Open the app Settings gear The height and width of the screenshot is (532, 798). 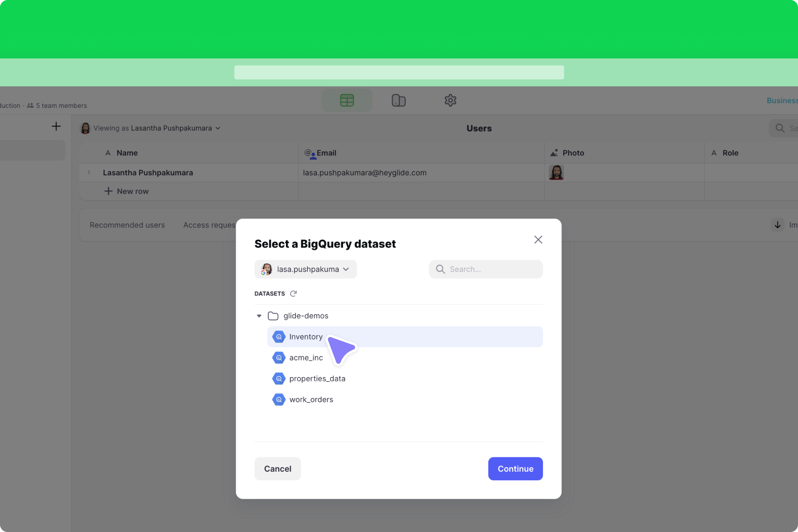tap(450, 100)
